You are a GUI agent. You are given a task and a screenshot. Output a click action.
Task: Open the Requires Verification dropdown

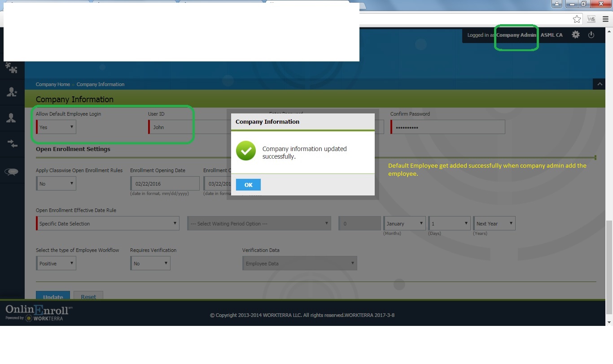150,264
